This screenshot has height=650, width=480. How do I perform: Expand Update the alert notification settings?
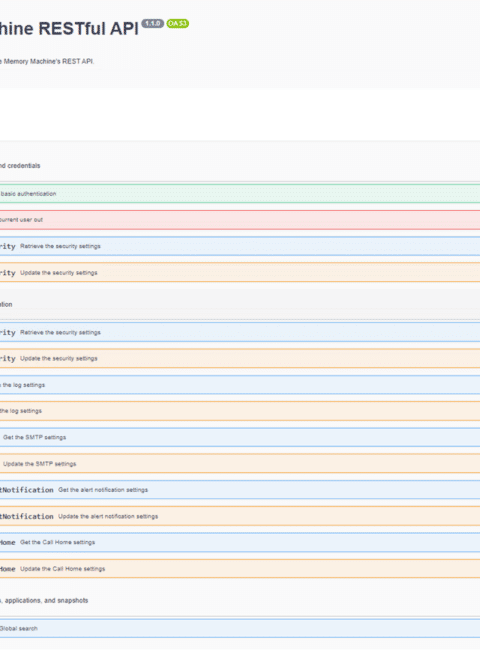click(240, 516)
